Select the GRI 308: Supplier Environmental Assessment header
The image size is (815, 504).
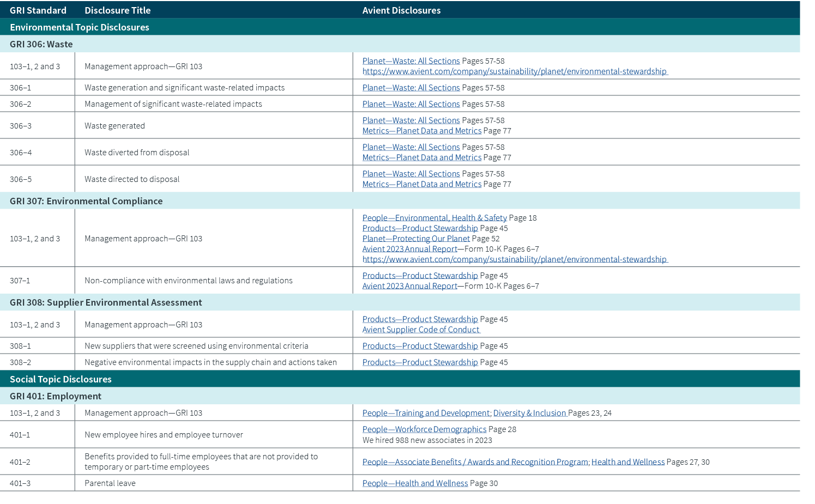pyautogui.click(x=105, y=302)
